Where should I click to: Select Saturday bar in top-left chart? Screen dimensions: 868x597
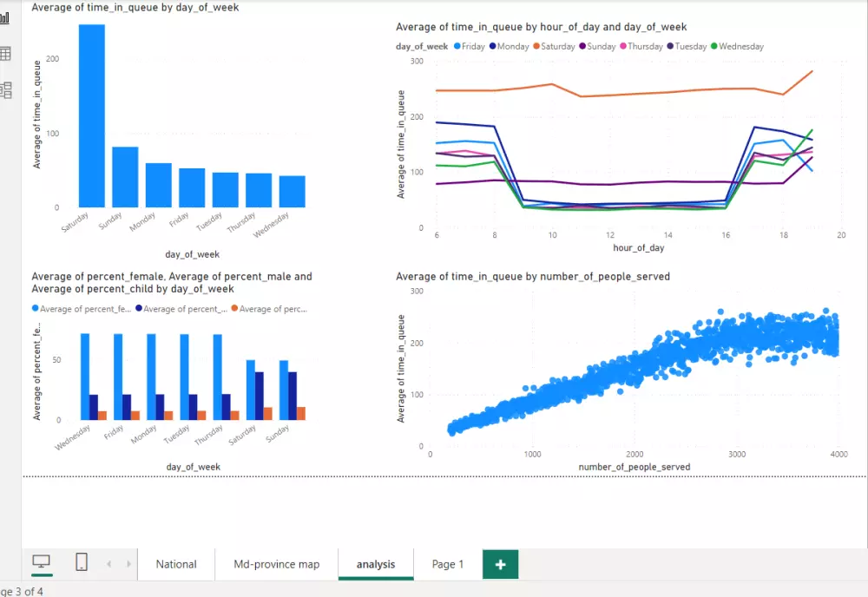pyautogui.click(x=92, y=115)
